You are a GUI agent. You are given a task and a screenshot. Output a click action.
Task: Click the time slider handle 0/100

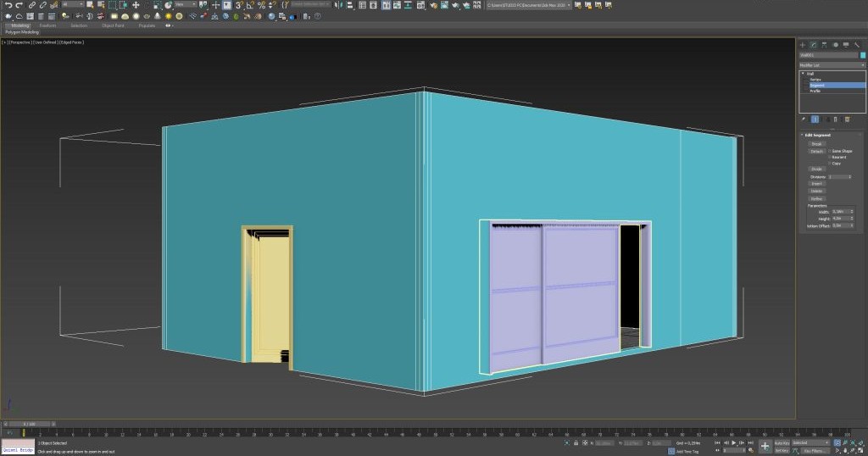tap(30, 424)
